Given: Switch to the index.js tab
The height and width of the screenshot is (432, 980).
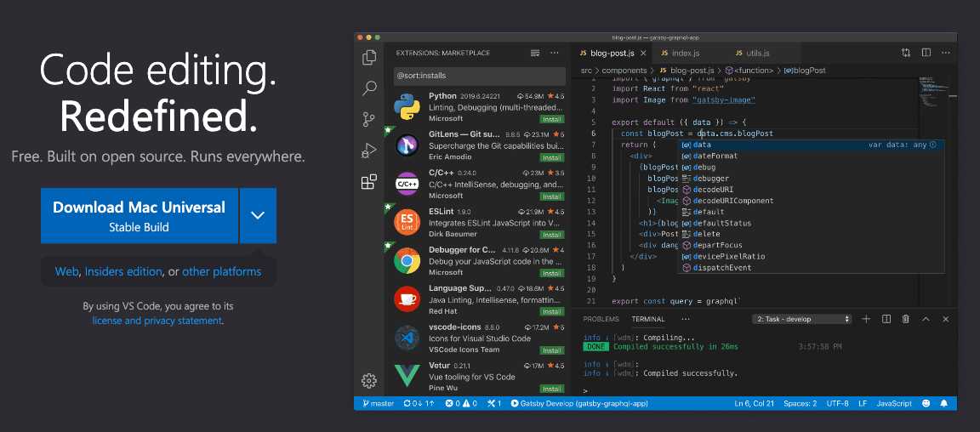Looking at the screenshot, I should tap(679, 53).
